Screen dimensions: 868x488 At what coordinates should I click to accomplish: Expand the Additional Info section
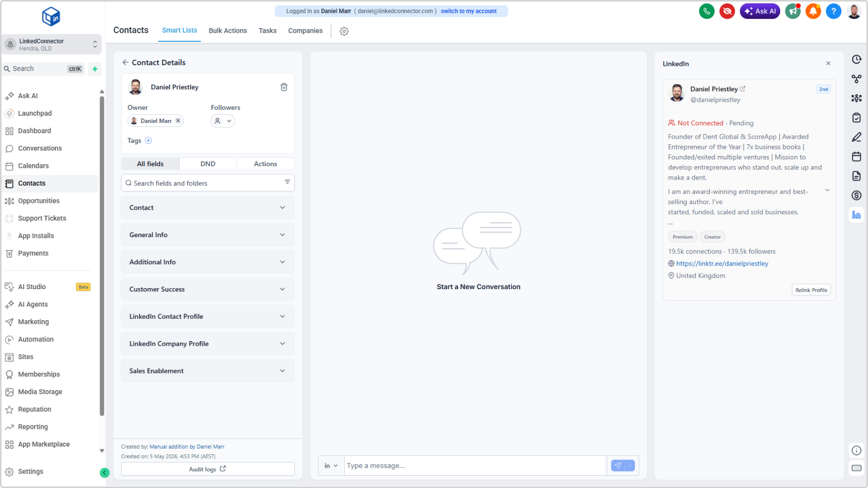(208, 262)
